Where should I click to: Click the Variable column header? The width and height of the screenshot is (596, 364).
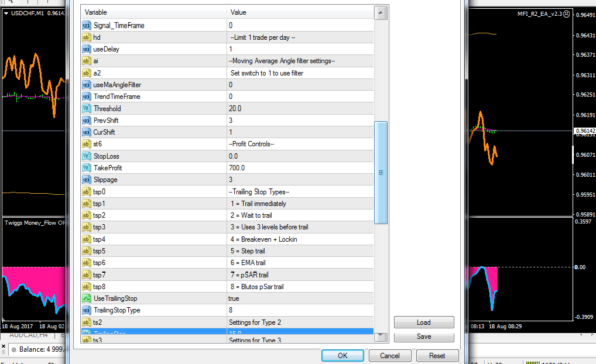[x=153, y=12]
